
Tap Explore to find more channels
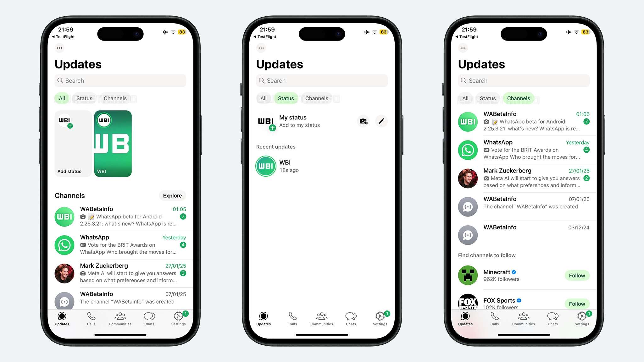(173, 195)
